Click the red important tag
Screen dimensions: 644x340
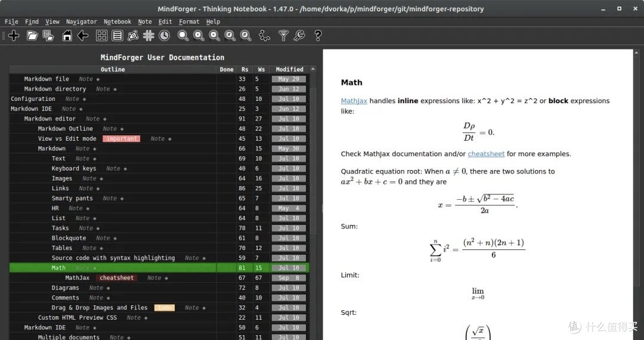[x=121, y=139]
